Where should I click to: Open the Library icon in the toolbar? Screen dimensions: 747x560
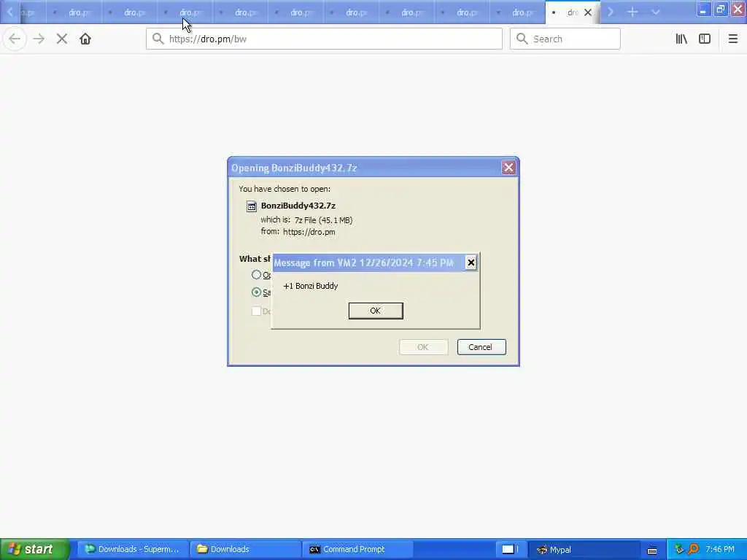pyautogui.click(x=681, y=39)
